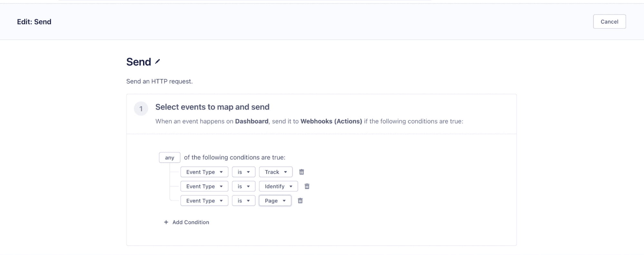Click the pencil icon beside Send title
This screenshot has height=255, width=644.
tap(157, 62)
